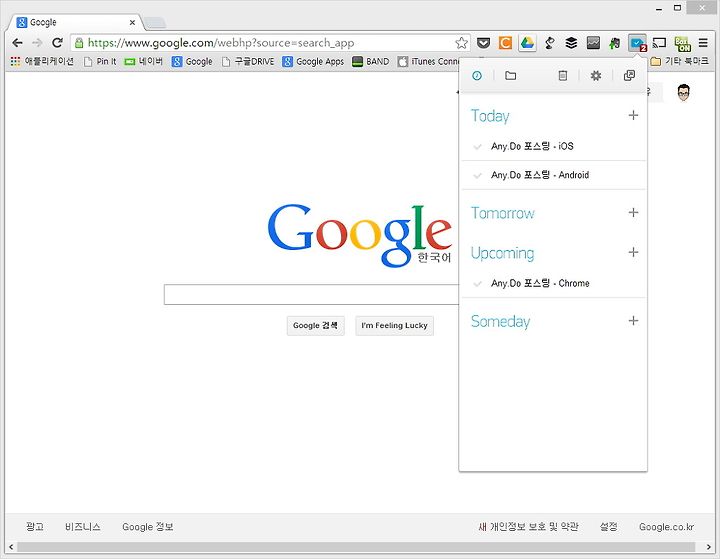
Task: Open the 광고 footer link
Action: pos(35,527)
